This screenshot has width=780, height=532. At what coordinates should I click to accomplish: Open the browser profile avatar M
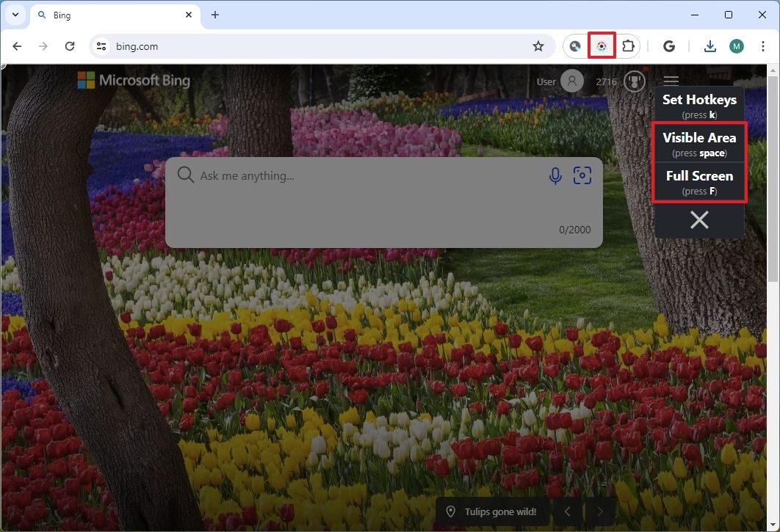tap(736, 45)
